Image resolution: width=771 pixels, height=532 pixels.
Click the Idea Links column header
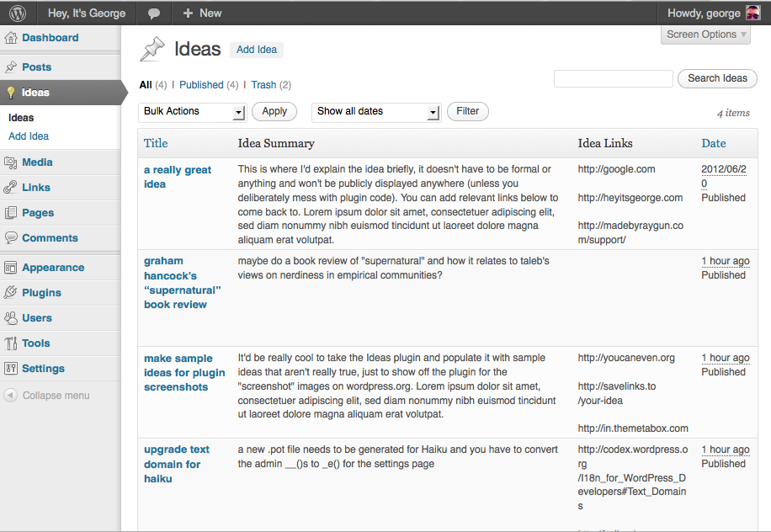pyautogui.click(x=605, y=144)
